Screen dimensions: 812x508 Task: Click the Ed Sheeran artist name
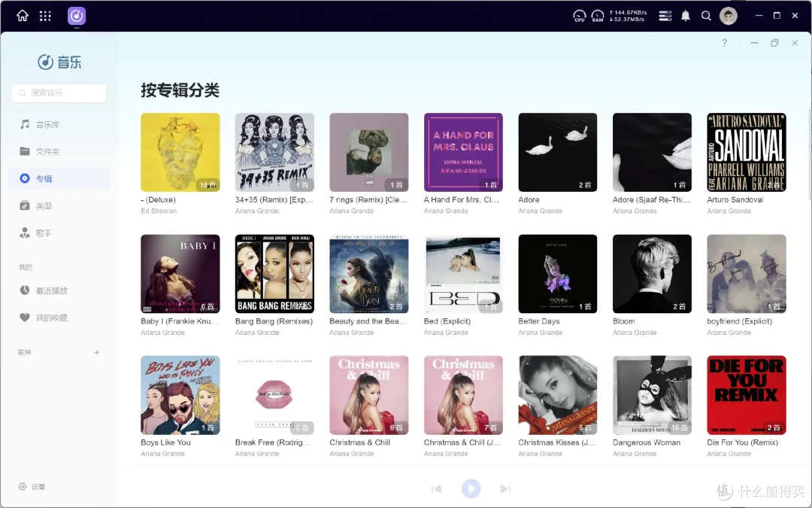point(159,211)
